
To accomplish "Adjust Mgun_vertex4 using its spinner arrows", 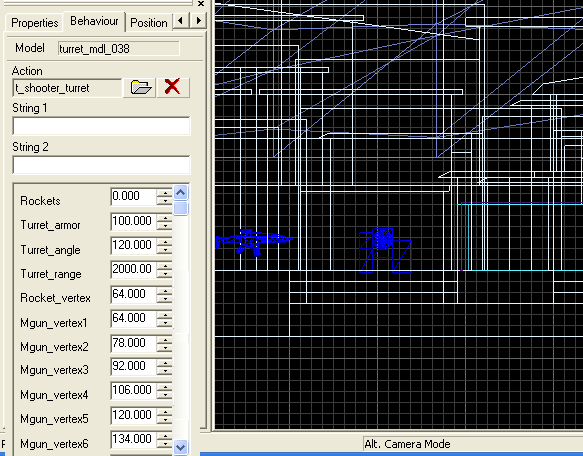I will coord(165,391).
